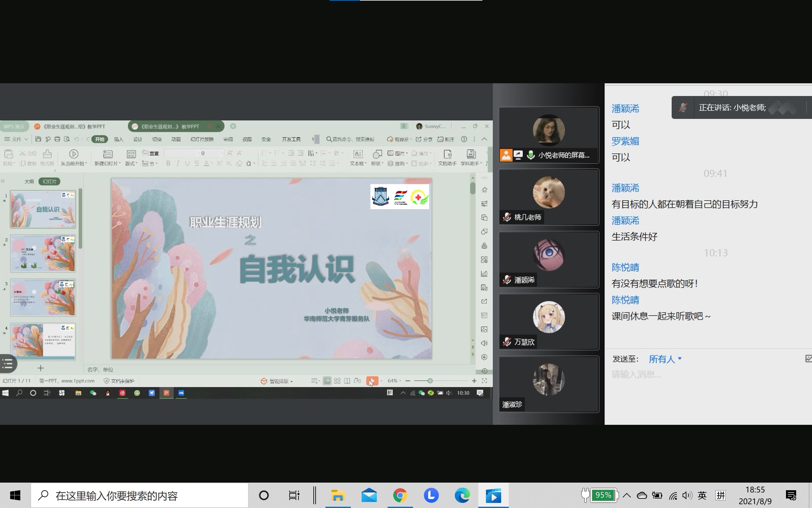Click the 查找命令、搜索模板 search box

pos(350,139)
